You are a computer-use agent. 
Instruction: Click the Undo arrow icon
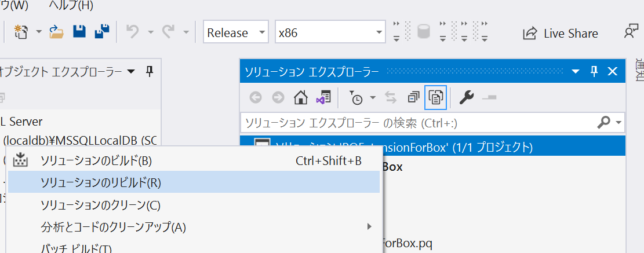132,32
